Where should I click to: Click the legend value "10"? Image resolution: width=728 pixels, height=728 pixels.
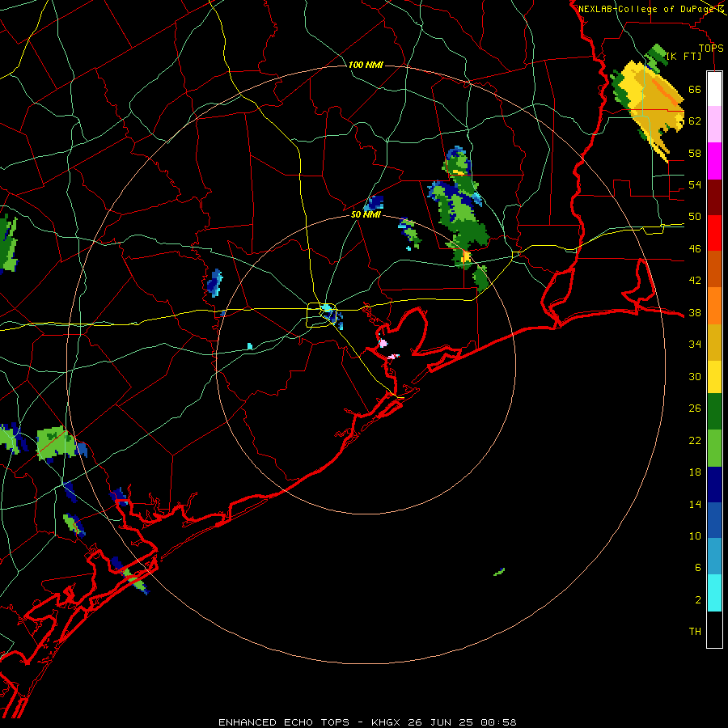point(695,535)
